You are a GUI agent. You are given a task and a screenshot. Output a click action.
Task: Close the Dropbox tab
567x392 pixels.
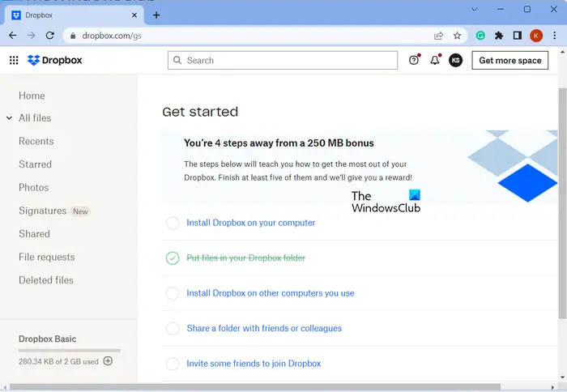point(134,15)
